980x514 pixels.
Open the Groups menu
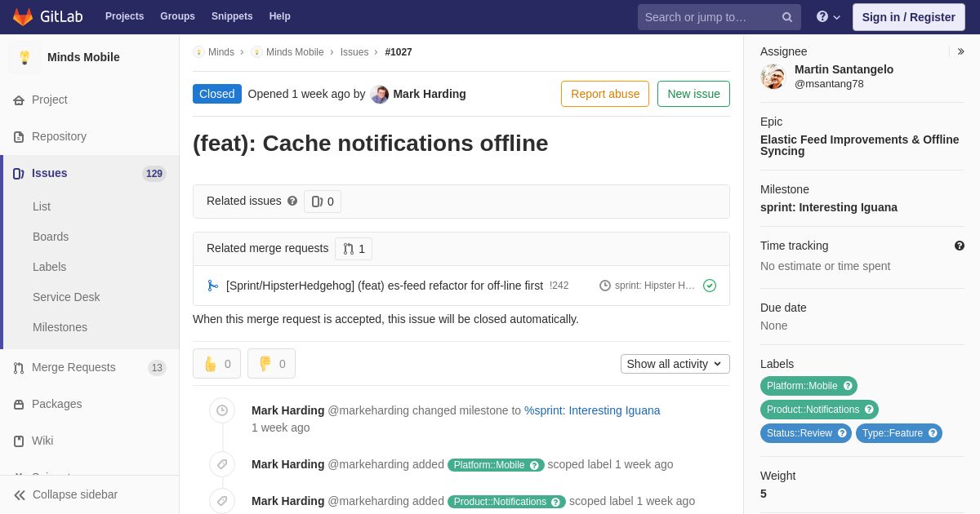point(177,16)
